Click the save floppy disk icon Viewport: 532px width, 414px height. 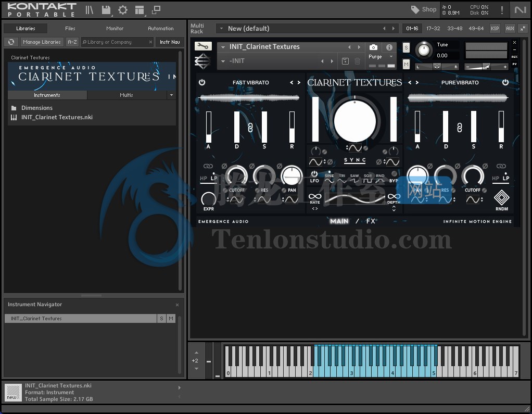tap(106, 10)
